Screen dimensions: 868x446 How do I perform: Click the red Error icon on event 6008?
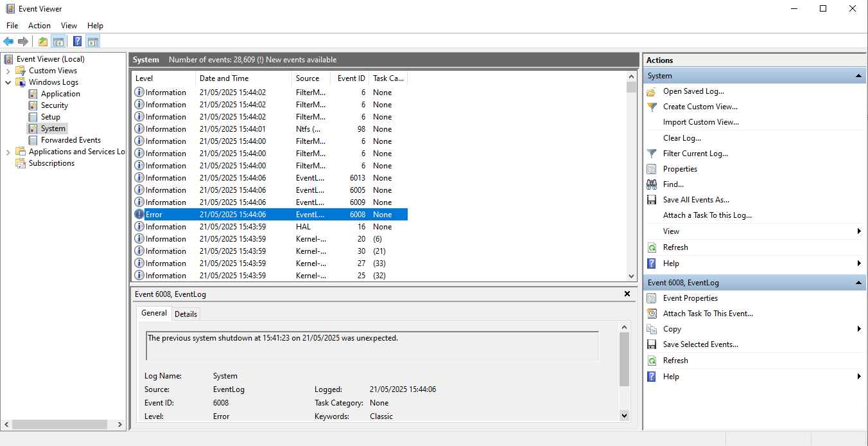click(139, 215)
